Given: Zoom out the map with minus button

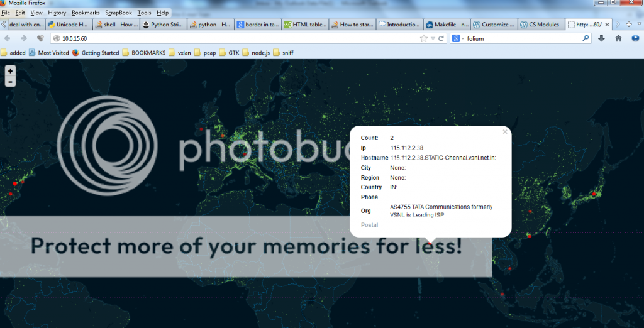Looking at the screenshot, I should point(10,82).
